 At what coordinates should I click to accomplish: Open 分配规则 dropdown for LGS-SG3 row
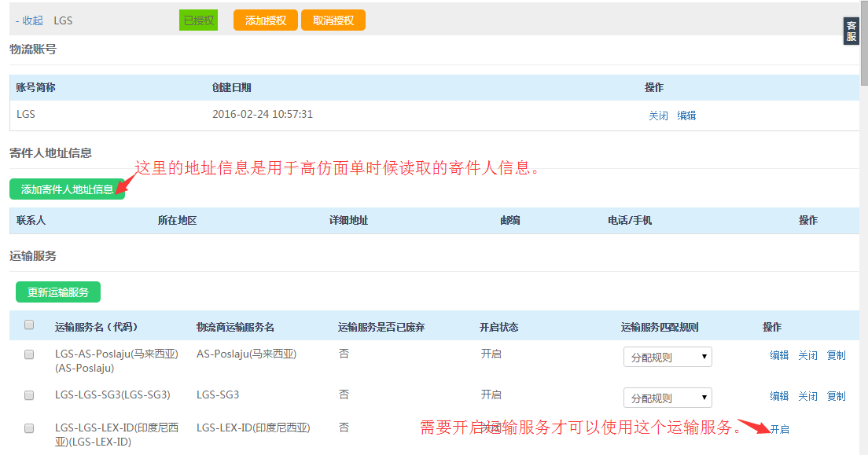tap(668, 398)
